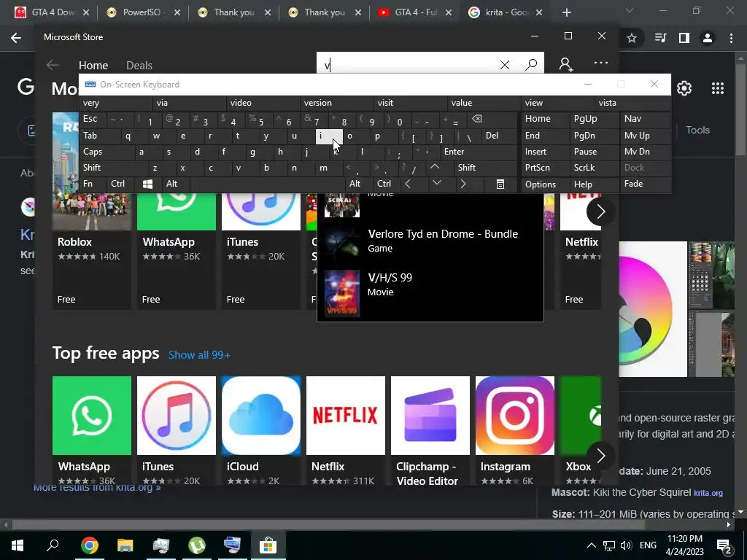Toggle left Shift key on On-Screen Keyboard

click(113, 167)
